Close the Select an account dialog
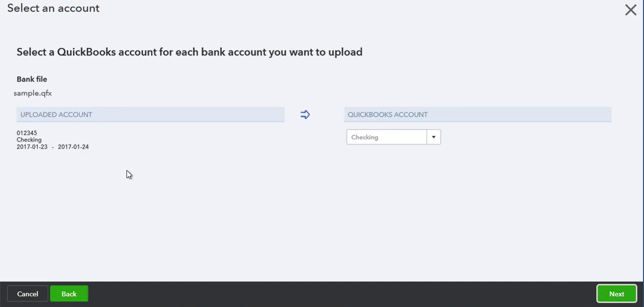The height and width of the screenshot is (307, 644). 631,10
